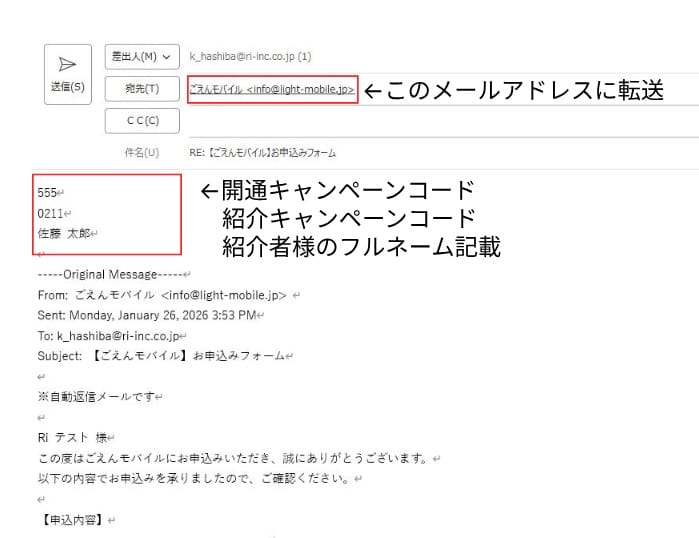The height and width of the screenshot is (538, 699).
Task: Click the 【申込内容】 heading in the body
Action: coord(71,520)
